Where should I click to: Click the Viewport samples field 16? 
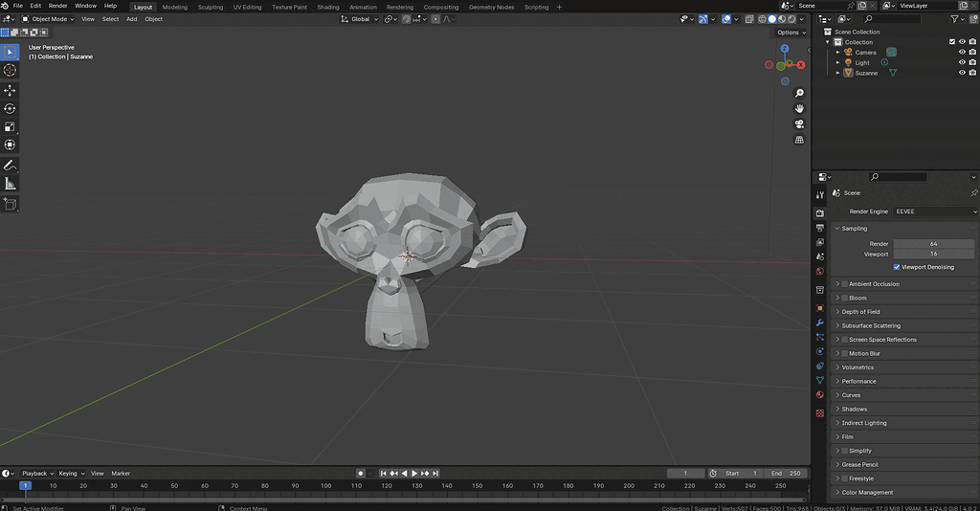[x=933, y=255]
